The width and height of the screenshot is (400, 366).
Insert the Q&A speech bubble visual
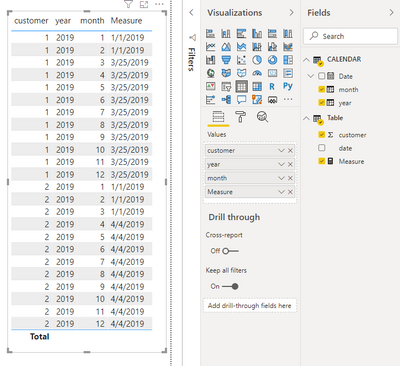tap(241, 99)
